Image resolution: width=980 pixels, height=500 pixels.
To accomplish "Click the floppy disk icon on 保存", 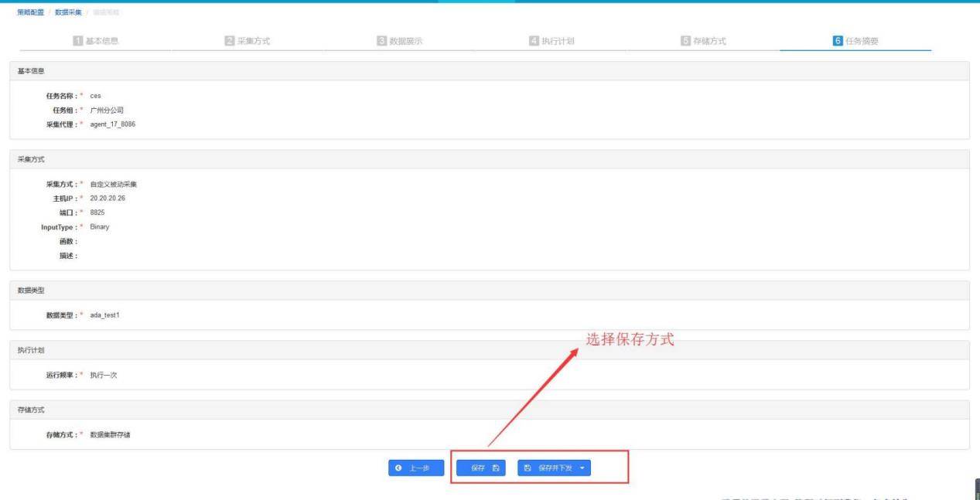I will 496,468.
